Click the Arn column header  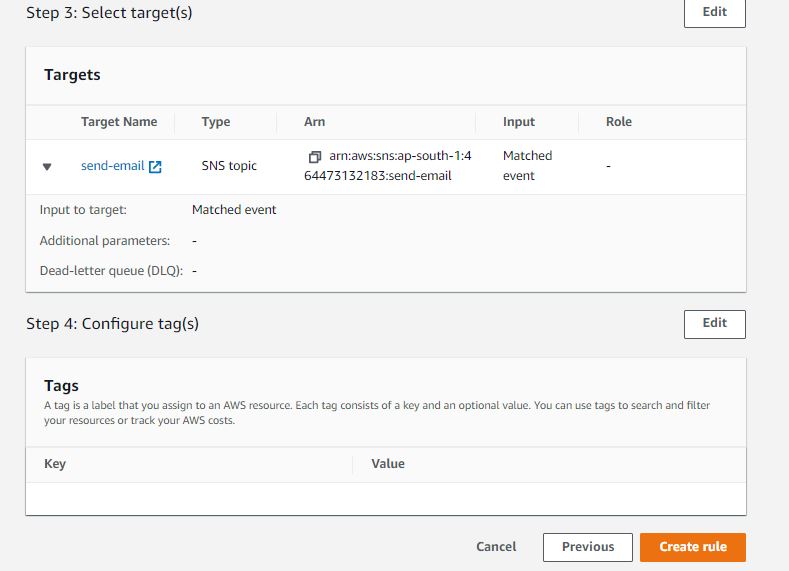click(314, 122)
